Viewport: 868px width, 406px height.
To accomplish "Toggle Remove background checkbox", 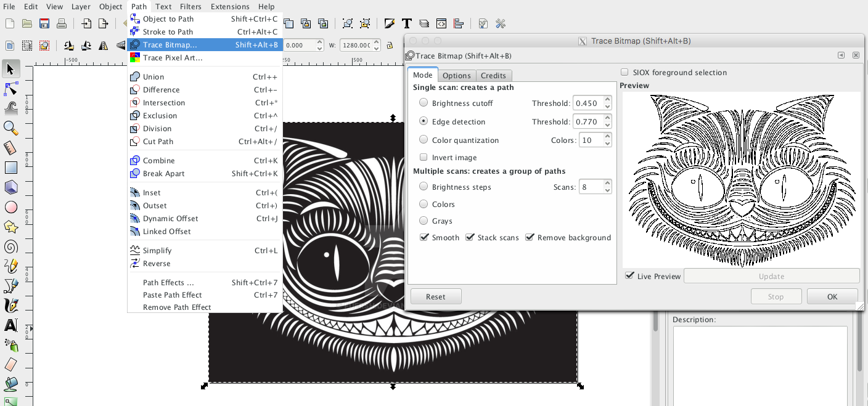I will coord(530,237).
